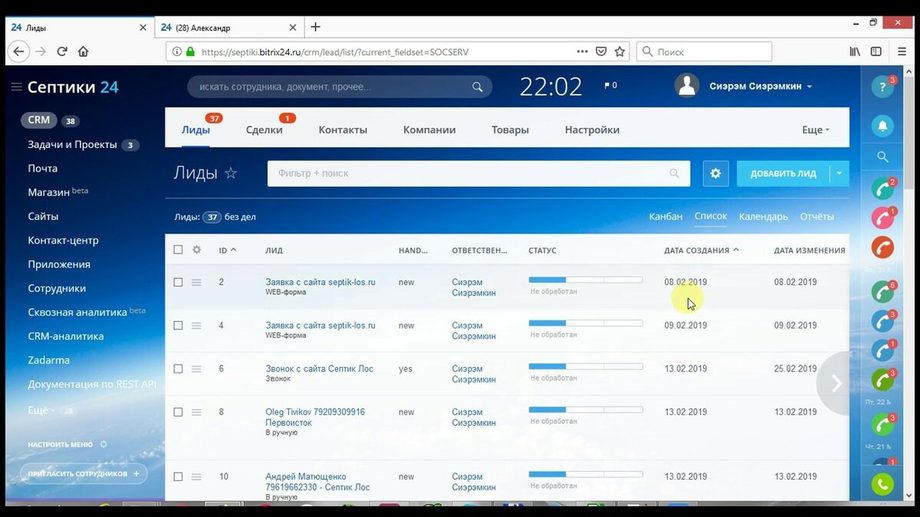920x517 pixels.
Task: Check the box for lead ID 8
Action: point(178,413)
